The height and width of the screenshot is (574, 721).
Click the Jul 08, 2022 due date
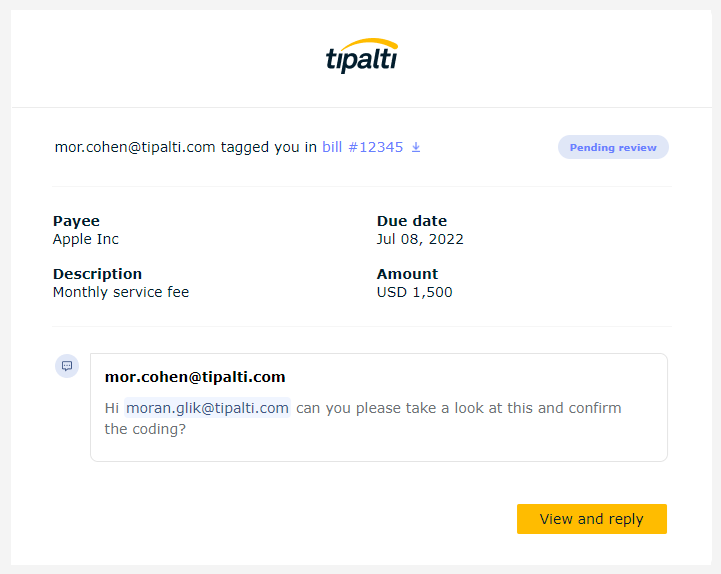coord(420,239)
